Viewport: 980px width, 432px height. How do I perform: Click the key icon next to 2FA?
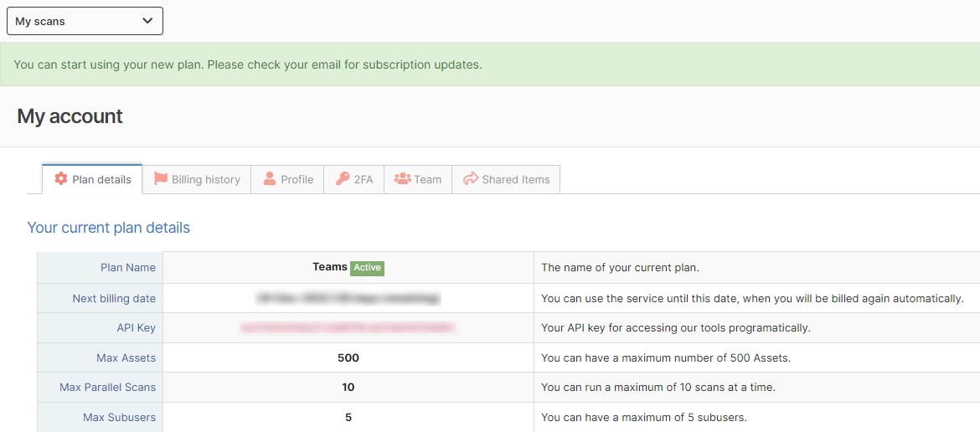343,179
